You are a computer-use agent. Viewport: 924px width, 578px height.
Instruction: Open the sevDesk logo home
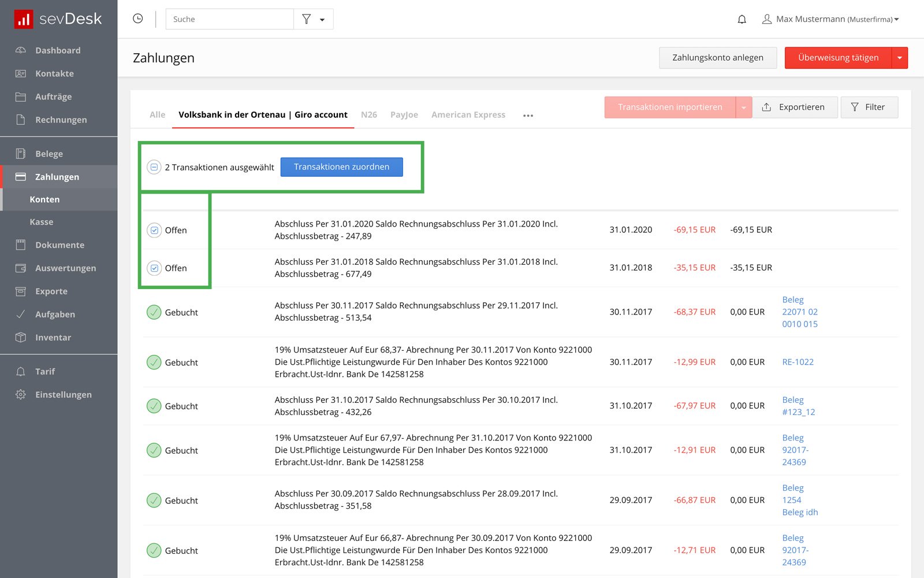pos(58,19)
